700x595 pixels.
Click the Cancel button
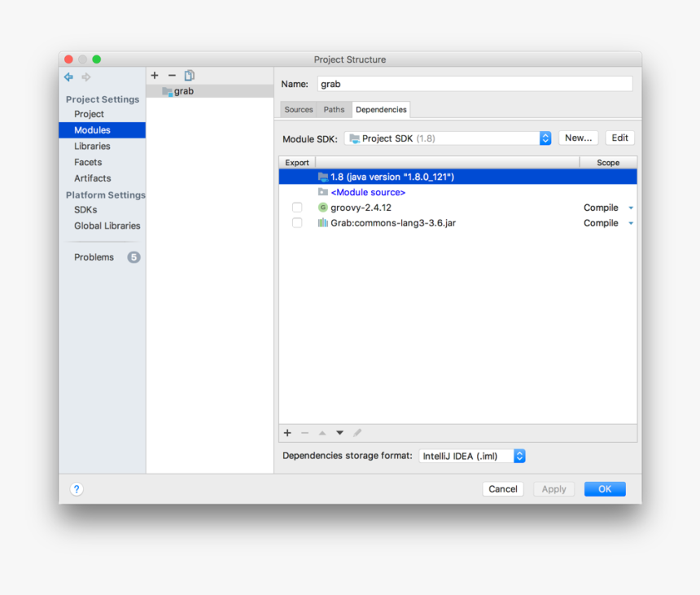tap(503, 489)
